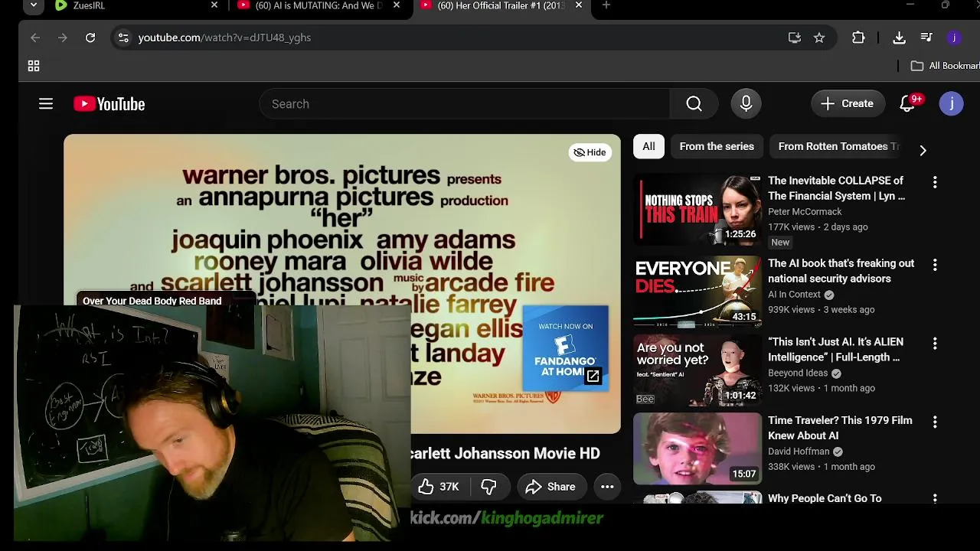This screenshot has width=980, height=551.
Task: Open more actions under the video
Action: [607, 487]
